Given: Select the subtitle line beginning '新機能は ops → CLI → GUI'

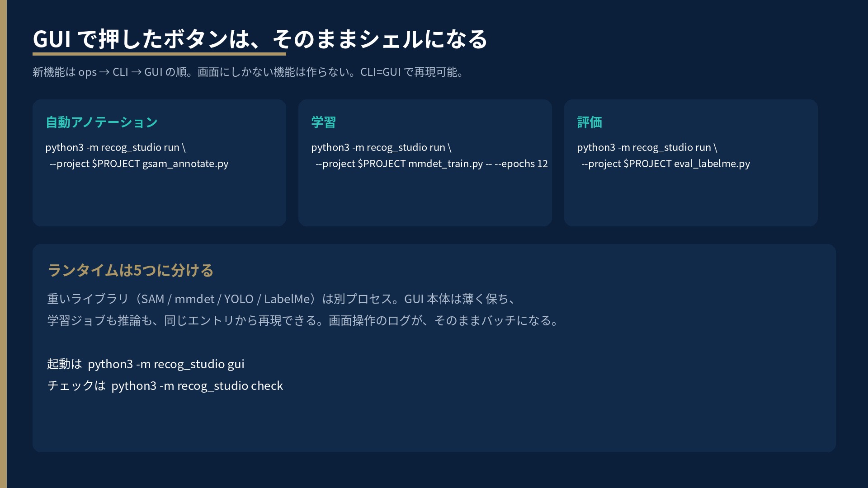Looking at the screenshot, I should coord(248,72).
